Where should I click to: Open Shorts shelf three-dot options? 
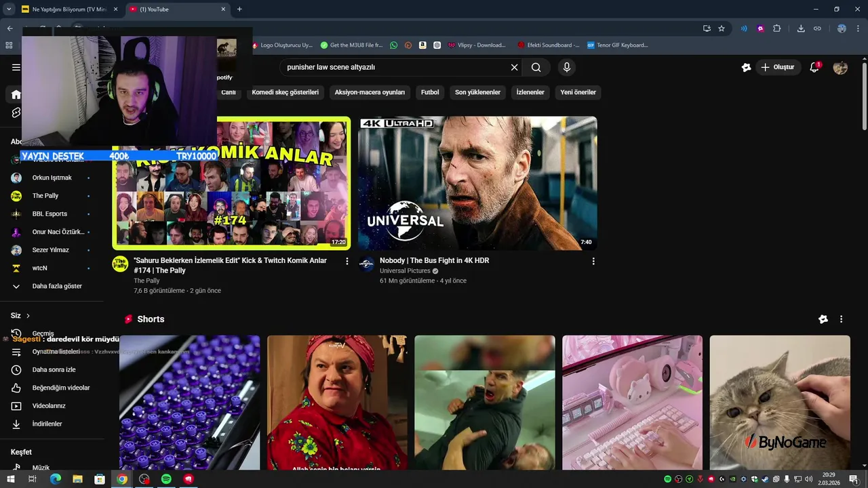tap(841, 319)
